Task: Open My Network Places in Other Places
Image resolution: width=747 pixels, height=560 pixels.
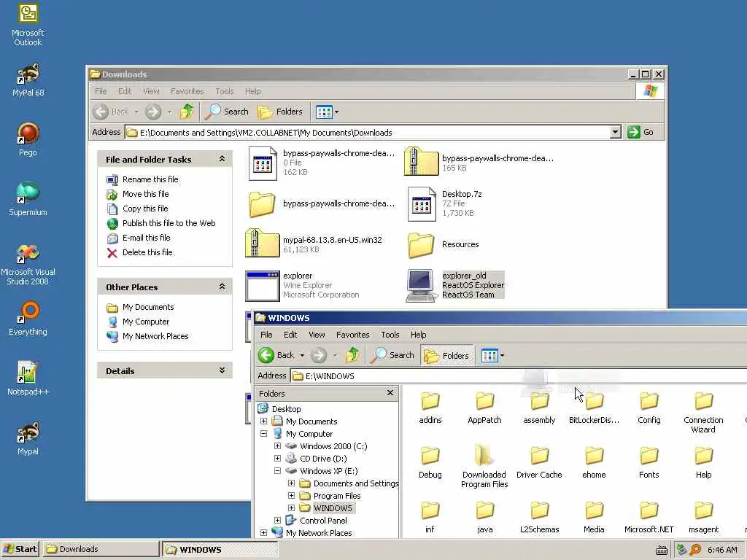Action: (x=155, y=336)
